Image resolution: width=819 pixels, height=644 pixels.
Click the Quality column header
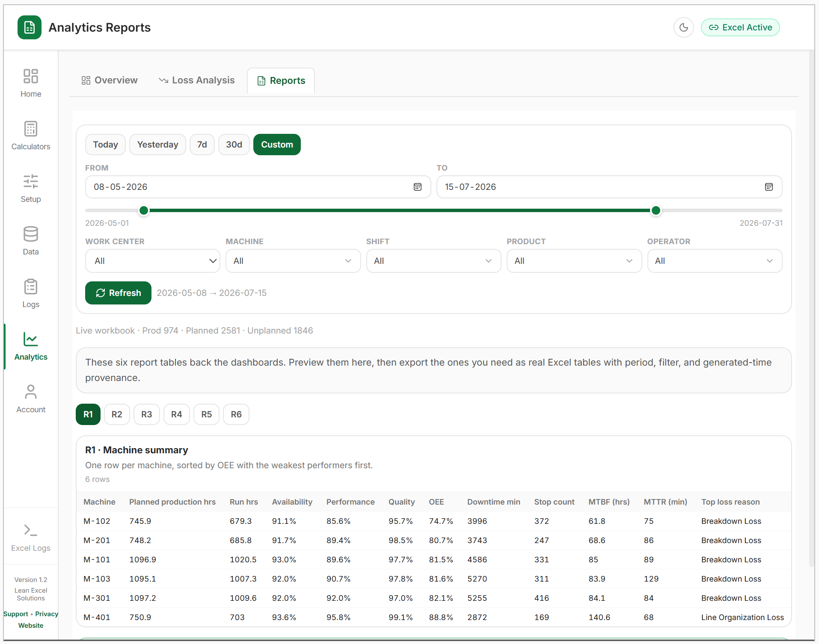click(x=401, y=502)
